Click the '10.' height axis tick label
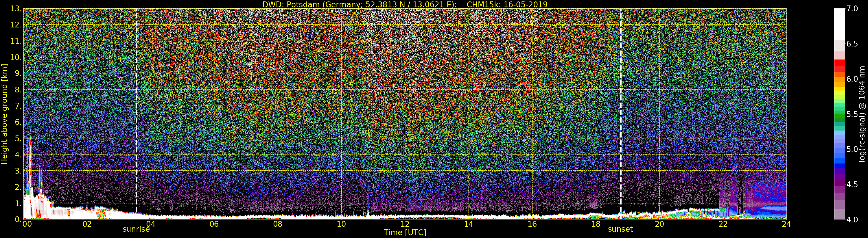This screenshot has width=868, height=238. 16,57
